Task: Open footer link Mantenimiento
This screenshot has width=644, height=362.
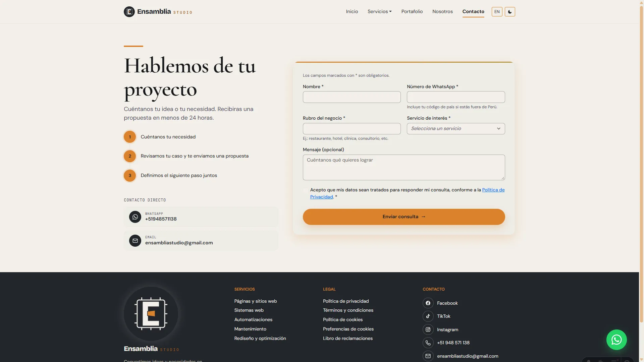Action: pyautogui.click(x=250, y=329)
